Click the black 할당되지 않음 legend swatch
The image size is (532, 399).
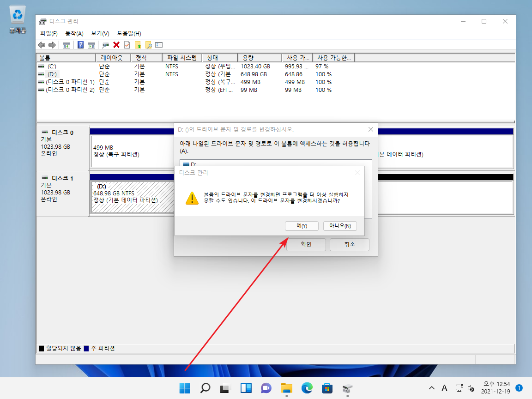[x=42, y=349]
